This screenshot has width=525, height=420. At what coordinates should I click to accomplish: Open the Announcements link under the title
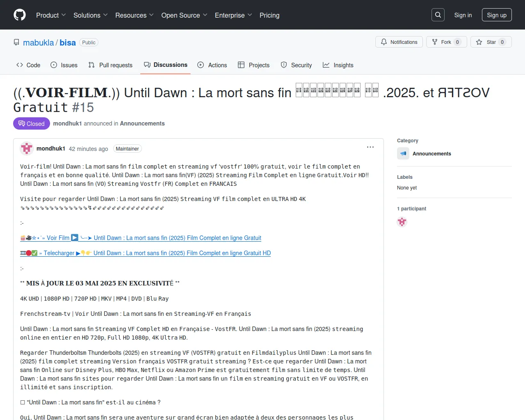pyautogui.click(x=142, y=123)
